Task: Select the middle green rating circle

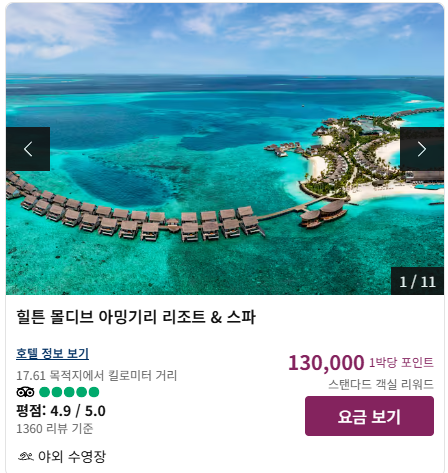Action: [69, 392]
